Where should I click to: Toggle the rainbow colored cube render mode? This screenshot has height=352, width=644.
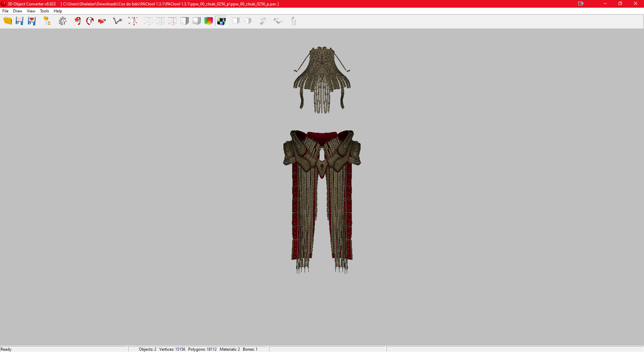pos(209,21)
